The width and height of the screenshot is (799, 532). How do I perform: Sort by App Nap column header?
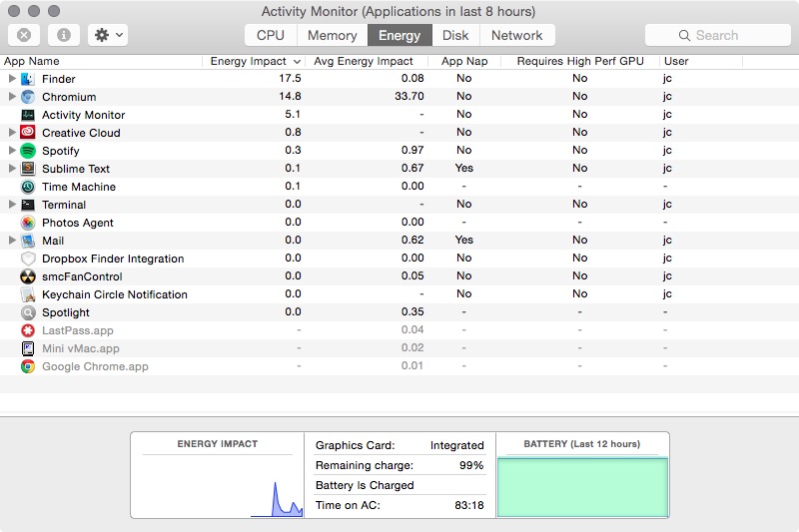pos(463,61)
